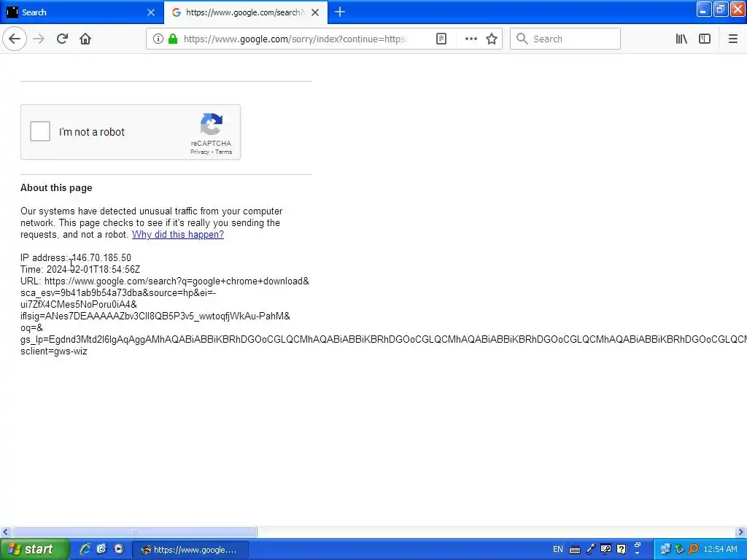
Task: Open Why did this happen? link
Action: click(x=178, y=234)
